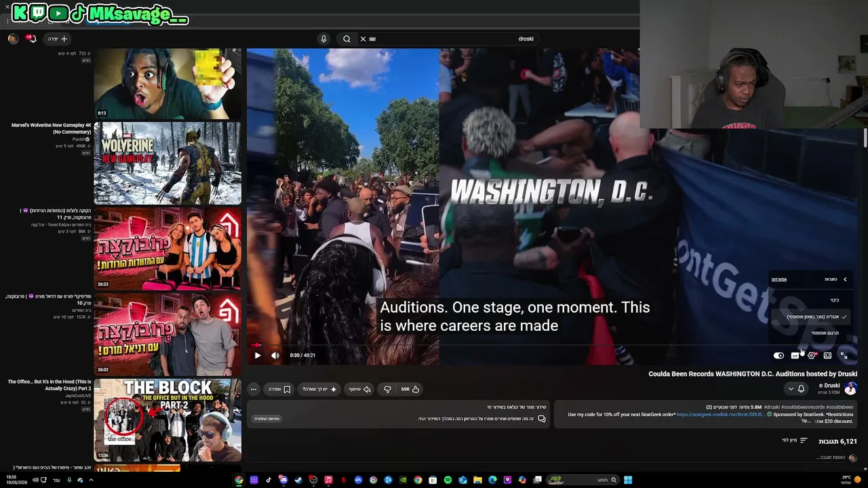Go back from the subtitles menu

pyautogui.click(x=845, y=279)
